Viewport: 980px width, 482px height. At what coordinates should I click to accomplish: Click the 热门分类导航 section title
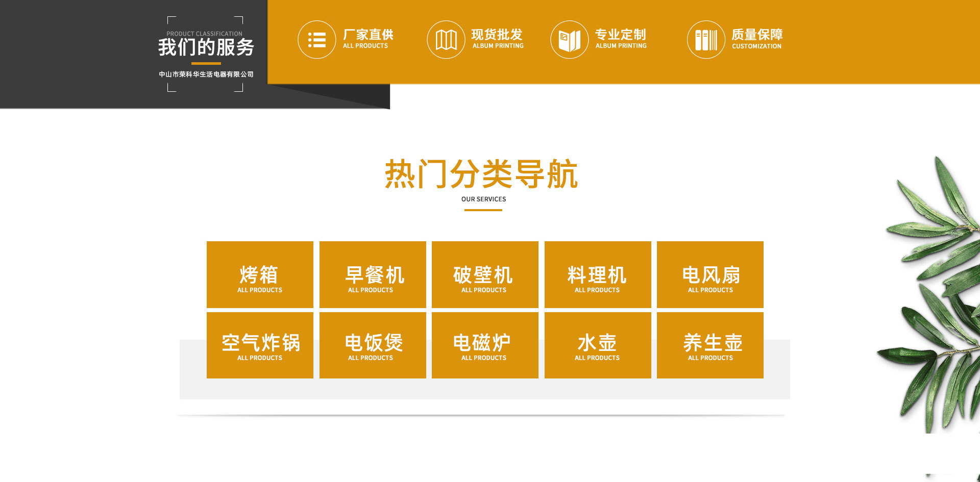click(481, 174)
